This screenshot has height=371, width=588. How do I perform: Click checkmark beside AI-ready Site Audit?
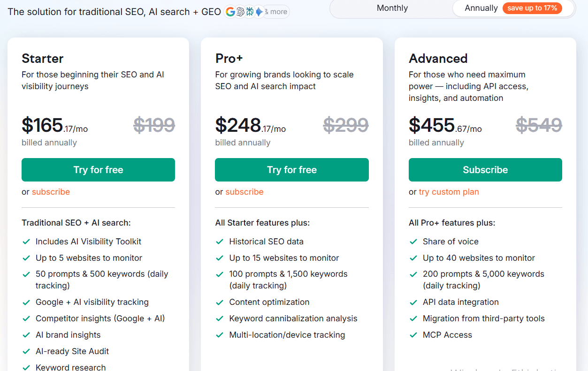tap(27, 352)
